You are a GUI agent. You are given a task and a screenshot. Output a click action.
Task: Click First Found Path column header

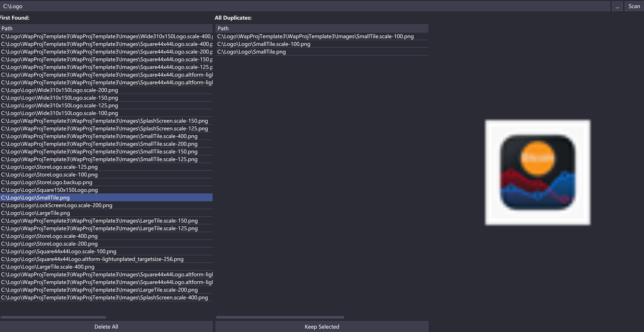click(x=106, y=28)
